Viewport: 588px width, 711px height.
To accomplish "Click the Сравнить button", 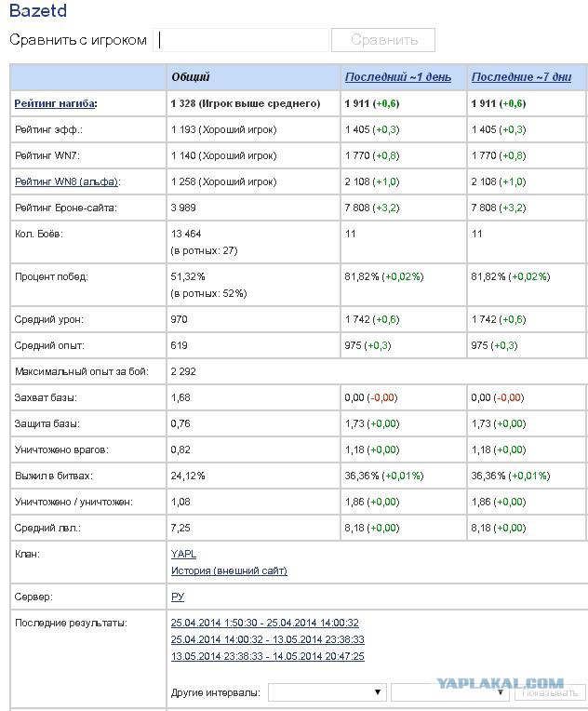I will coord(383,40).
